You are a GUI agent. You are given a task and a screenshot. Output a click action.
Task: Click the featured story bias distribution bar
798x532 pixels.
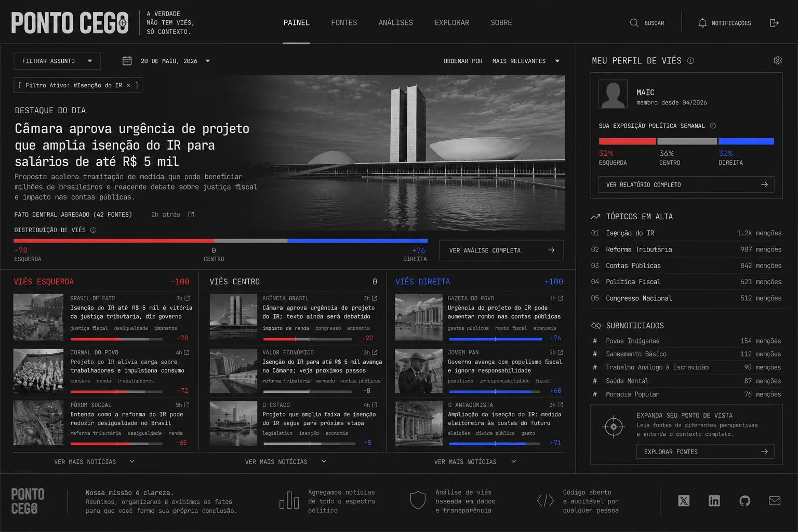(221, 241)
